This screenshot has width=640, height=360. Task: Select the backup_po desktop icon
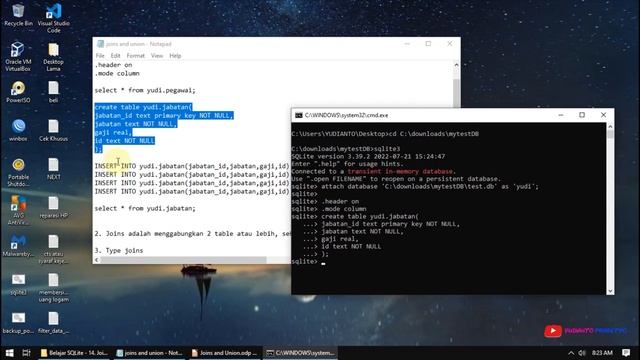18,322
